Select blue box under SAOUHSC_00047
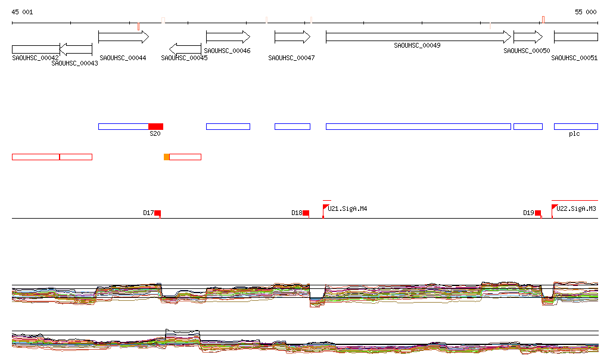 tap(292, 126)
